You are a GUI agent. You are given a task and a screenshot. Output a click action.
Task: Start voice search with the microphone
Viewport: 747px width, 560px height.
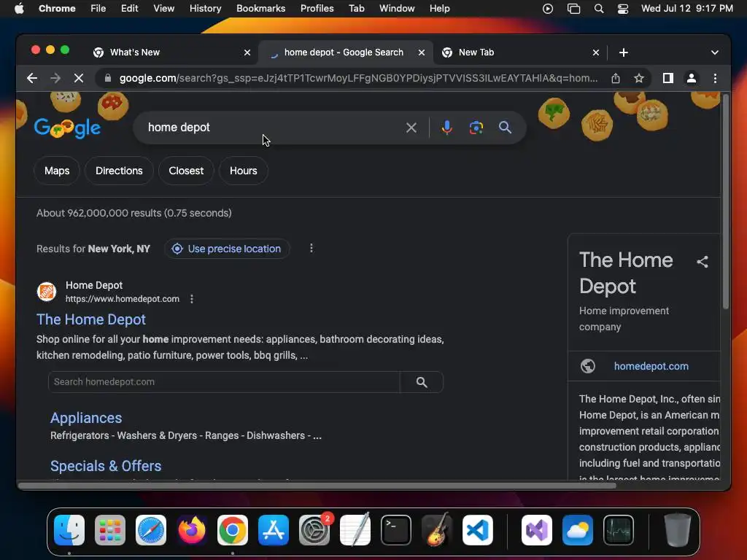pos(447,128)
